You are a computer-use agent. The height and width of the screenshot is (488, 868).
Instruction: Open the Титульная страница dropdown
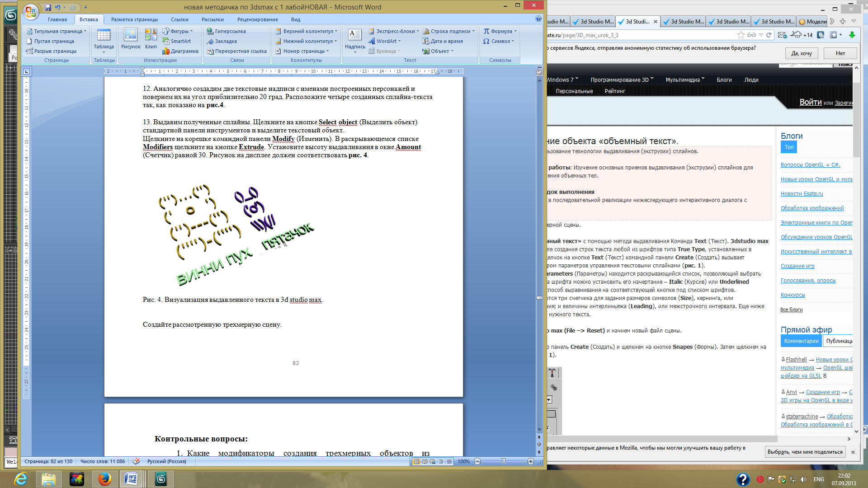[x=56, y=31]
